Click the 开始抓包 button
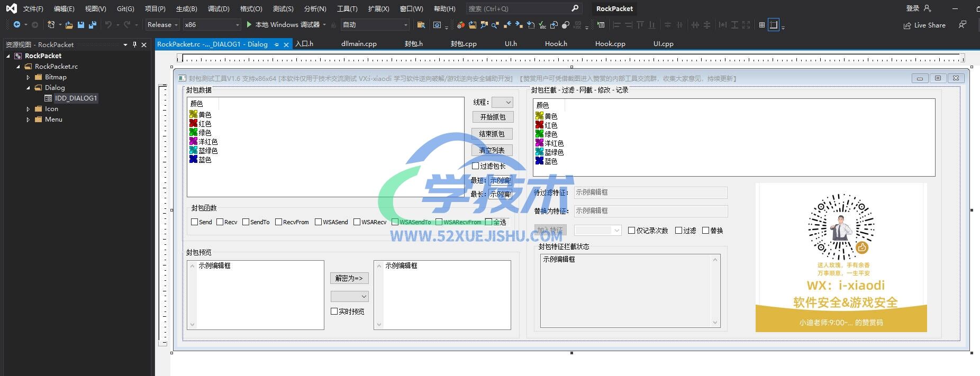The image size is (980, 376). click(x=493, y=117)
